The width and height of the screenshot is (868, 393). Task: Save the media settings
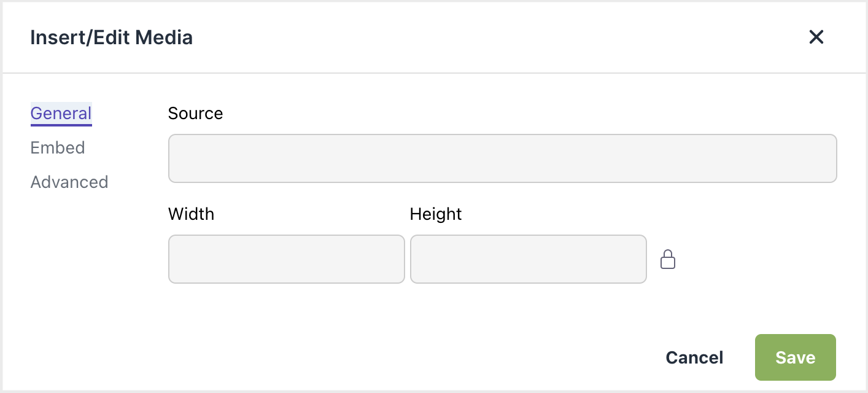pyautogui.click(x=795, y=357)
